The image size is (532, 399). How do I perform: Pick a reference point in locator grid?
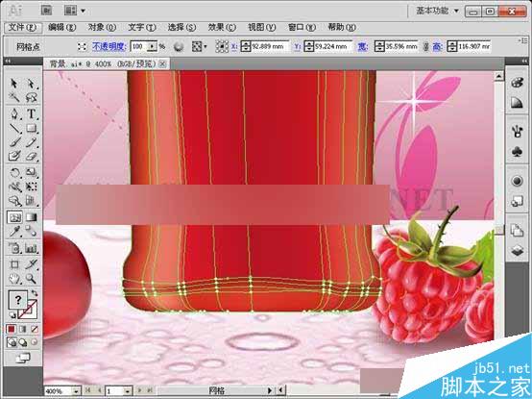tap(222, 46)
